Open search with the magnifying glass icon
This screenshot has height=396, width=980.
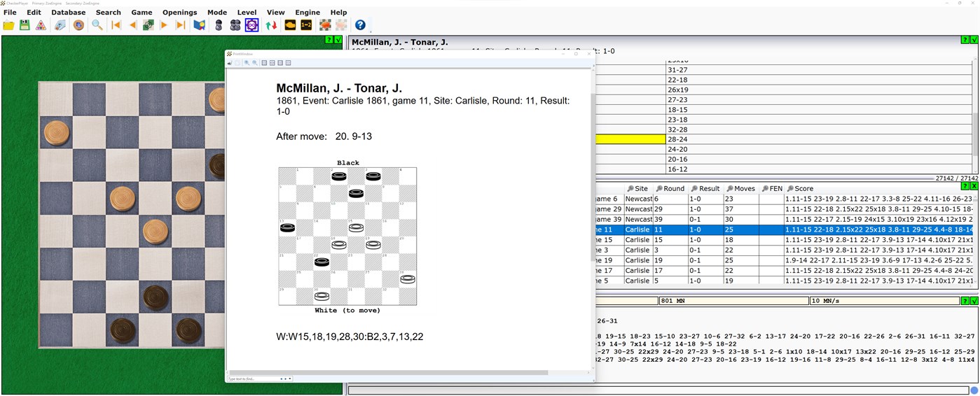coord(97,25)
